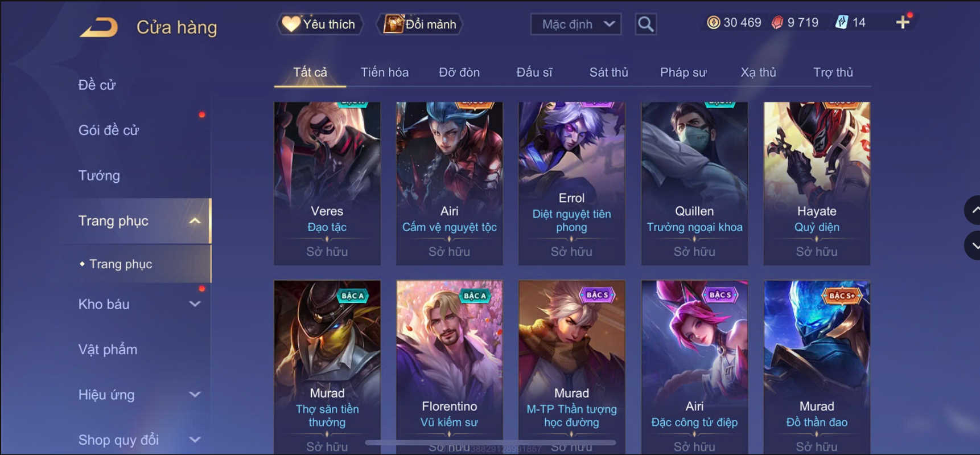Open the Yêu thích favorites button

pos(320,24)
